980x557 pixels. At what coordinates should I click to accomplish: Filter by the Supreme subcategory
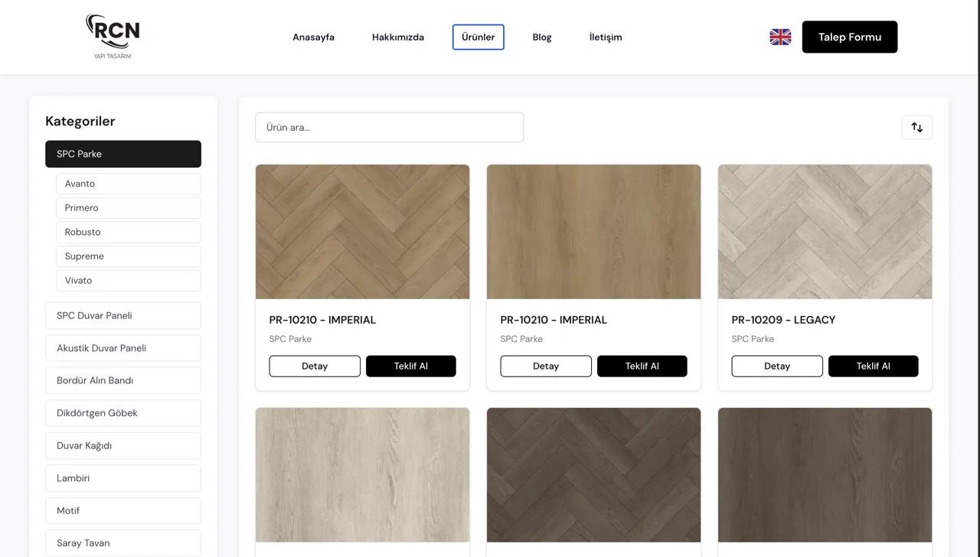[129, 256]
